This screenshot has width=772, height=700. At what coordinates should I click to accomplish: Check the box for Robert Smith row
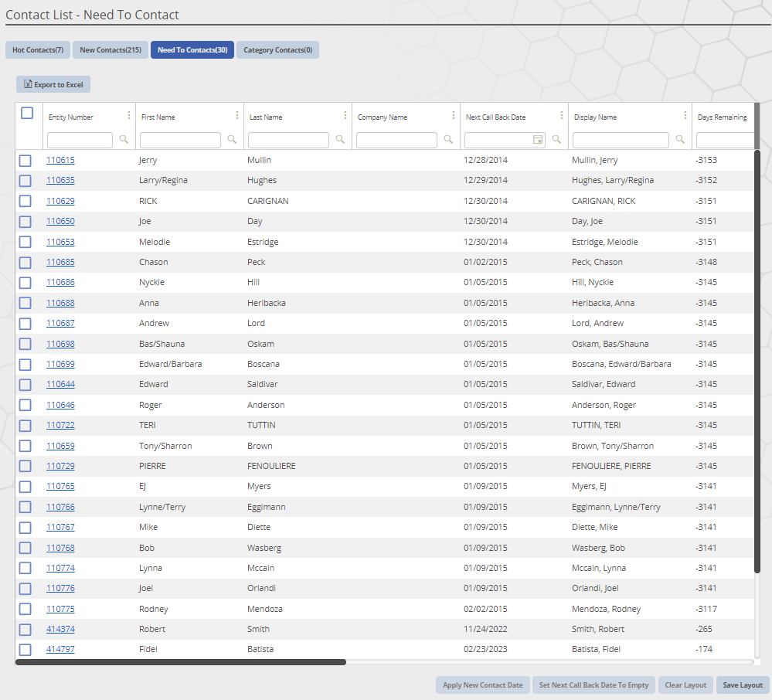click(25, 629)
